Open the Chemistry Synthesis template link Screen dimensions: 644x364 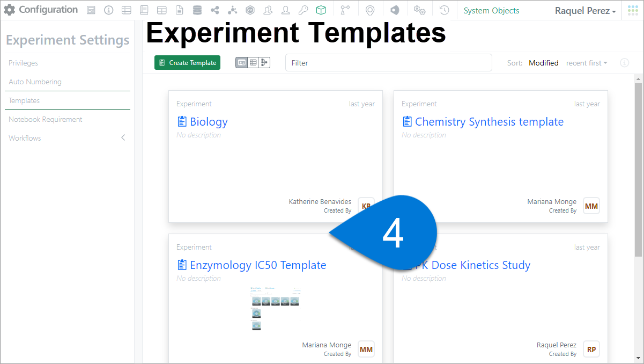pos(488,122)
